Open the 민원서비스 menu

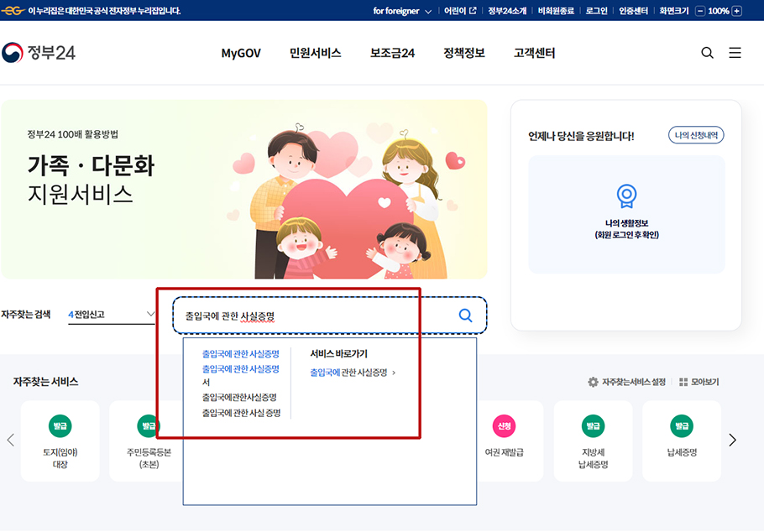tap(315, 53)
